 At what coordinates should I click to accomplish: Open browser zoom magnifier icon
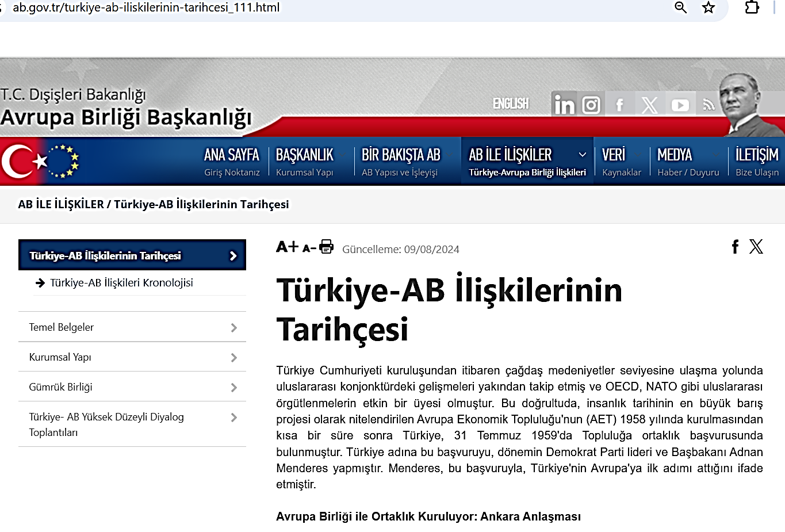tap(680, 7)
